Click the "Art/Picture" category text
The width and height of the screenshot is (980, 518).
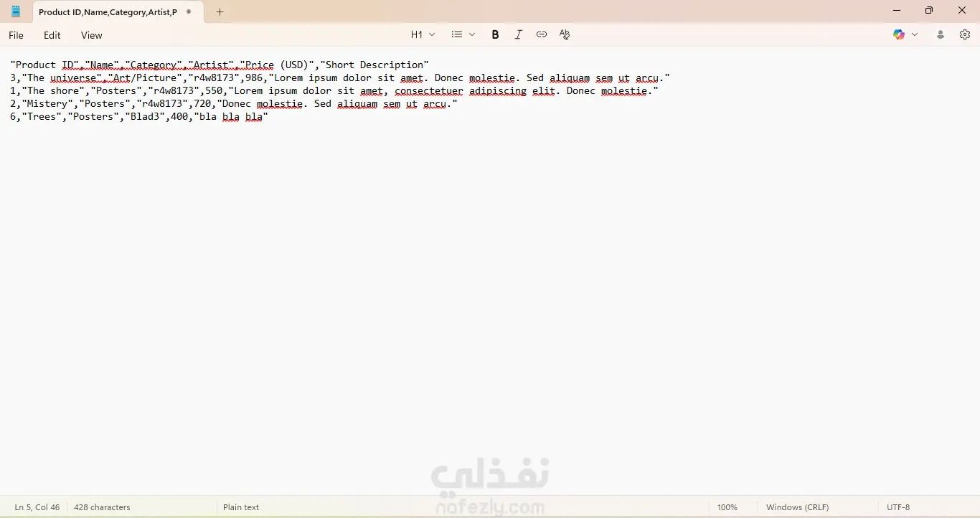145,78
